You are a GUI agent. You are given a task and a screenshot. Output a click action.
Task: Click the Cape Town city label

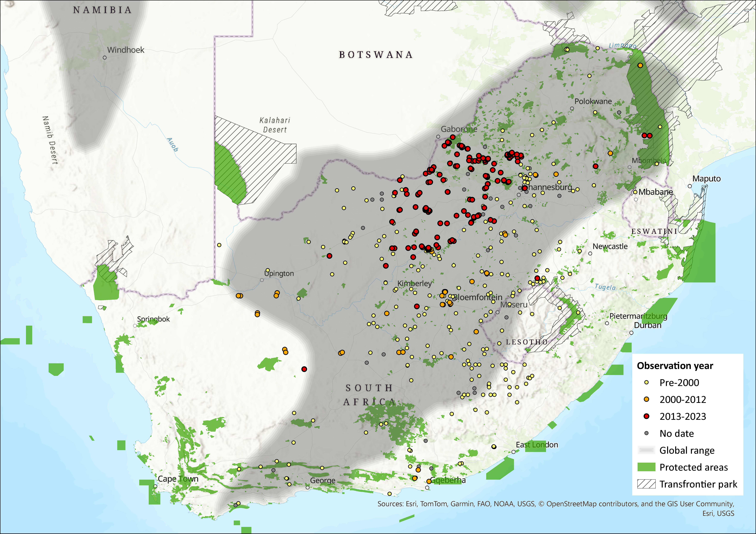pyautogui.click(x=178, y=479)
